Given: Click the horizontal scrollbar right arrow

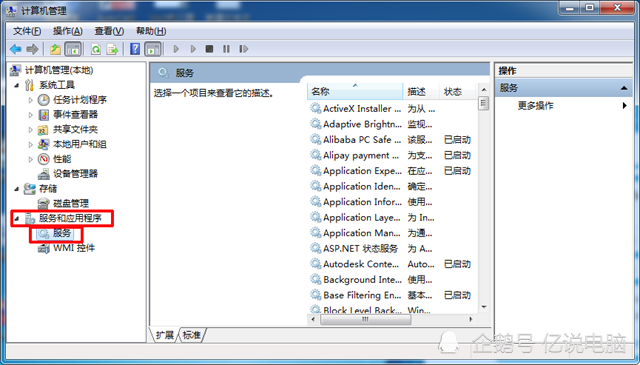Looking at the screenshot, I should (471, 319).
